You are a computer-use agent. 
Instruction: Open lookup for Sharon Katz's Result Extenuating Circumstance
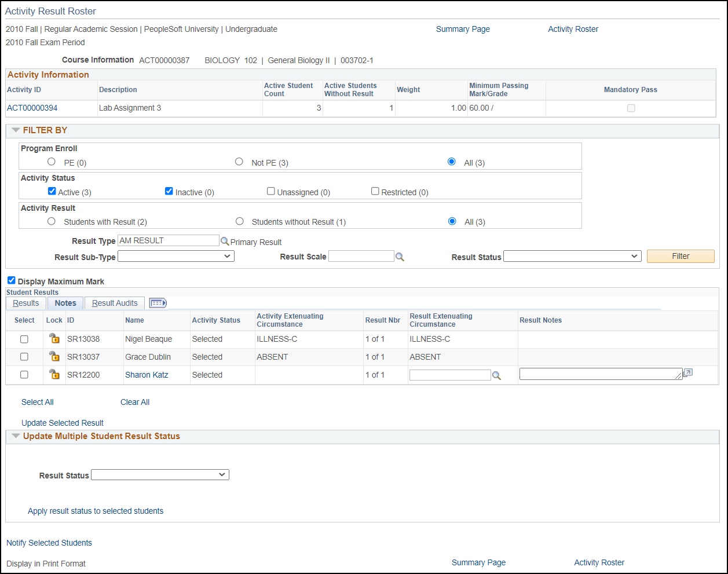pos(496,375)
